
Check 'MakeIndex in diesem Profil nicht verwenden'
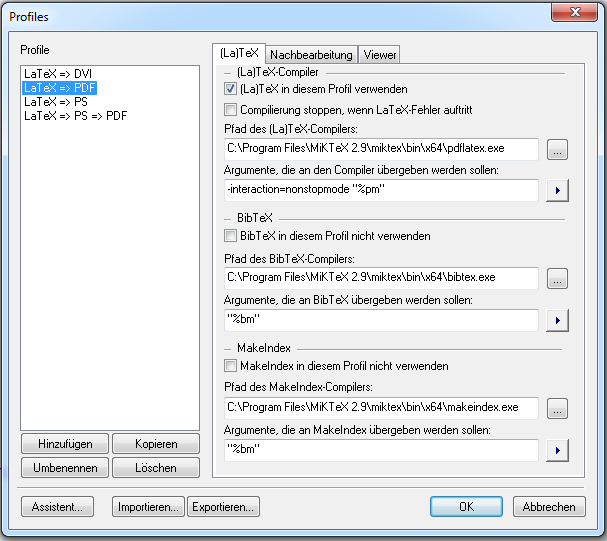point(232,366)
